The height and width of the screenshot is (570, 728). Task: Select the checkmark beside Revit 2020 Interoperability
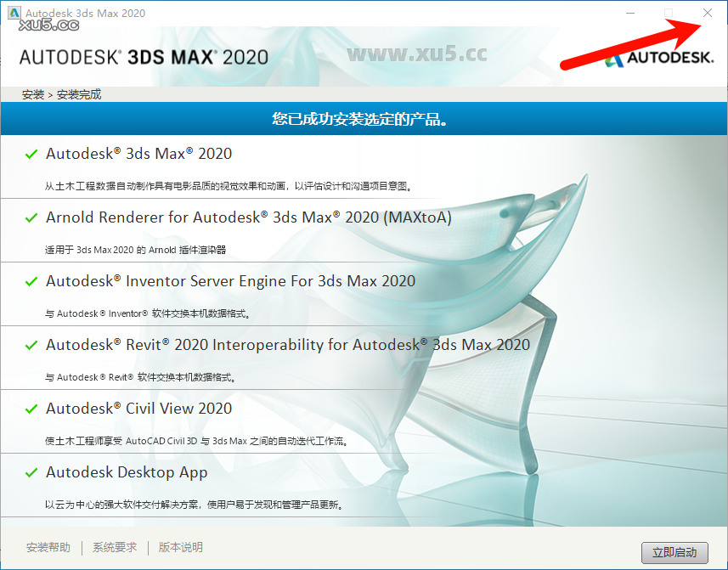coord(31,345)
